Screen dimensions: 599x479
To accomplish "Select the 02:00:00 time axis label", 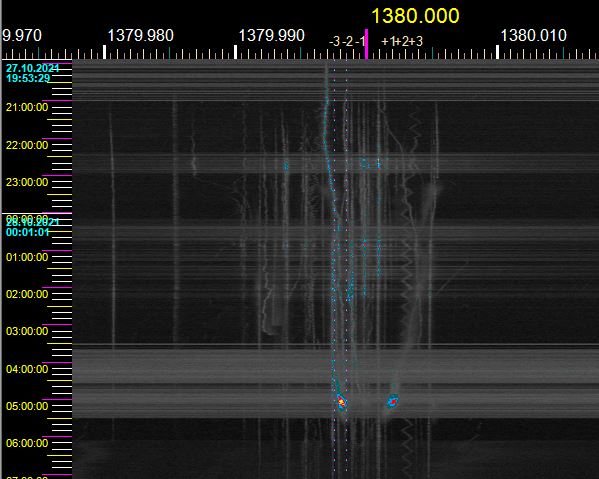I will tap(27, 294).
